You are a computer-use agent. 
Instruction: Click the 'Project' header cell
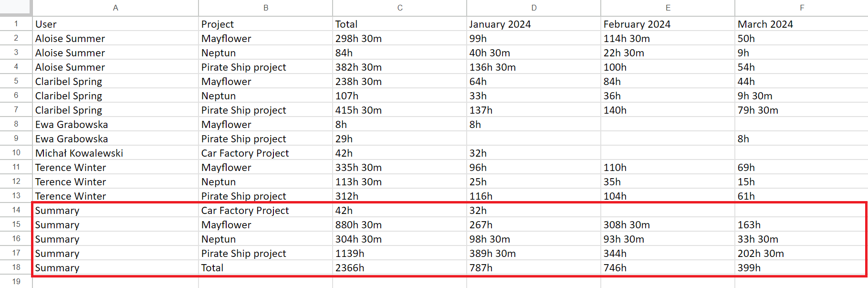(266, 24)
